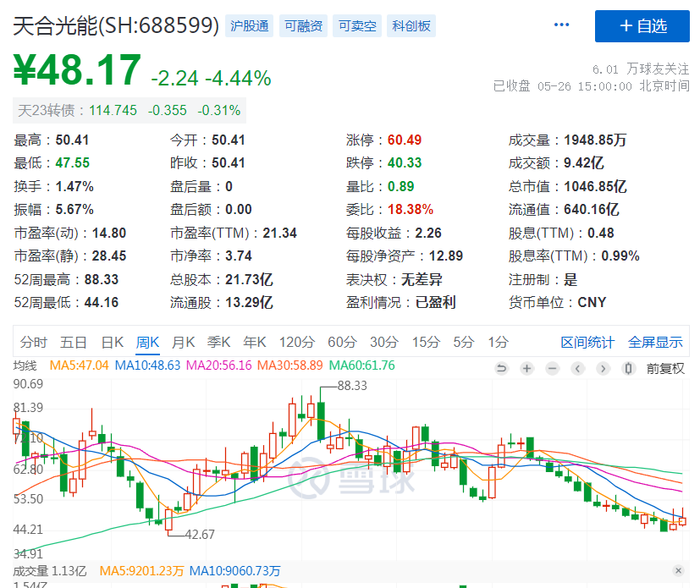Image resolution: width=700 pixels, height=588 pixels.
Task: Click the 可融资 tag
Action: point(304,26)
